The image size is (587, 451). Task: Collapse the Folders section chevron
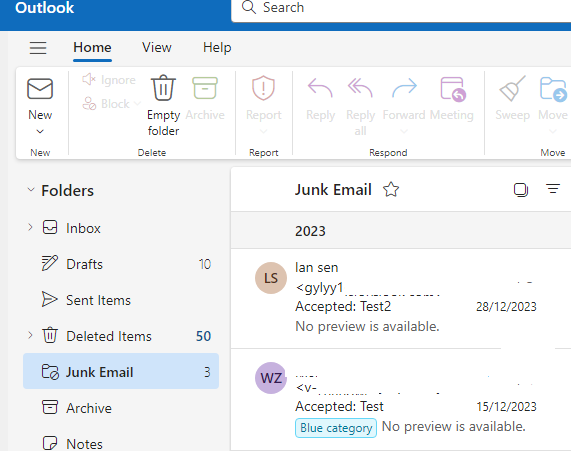click(31, 190)
